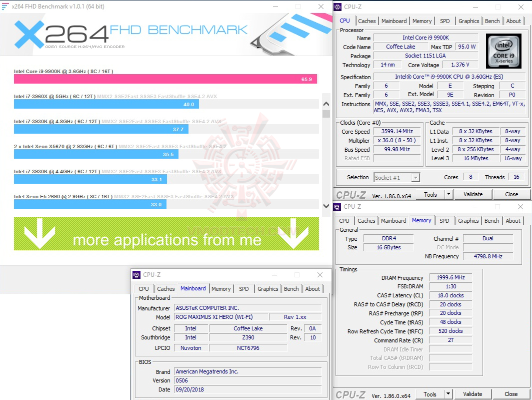The width and height of the screenshot is (532, 400).
Task: Open the Caches tab in the Memory CPU-Z window
Action: (366, 221)
